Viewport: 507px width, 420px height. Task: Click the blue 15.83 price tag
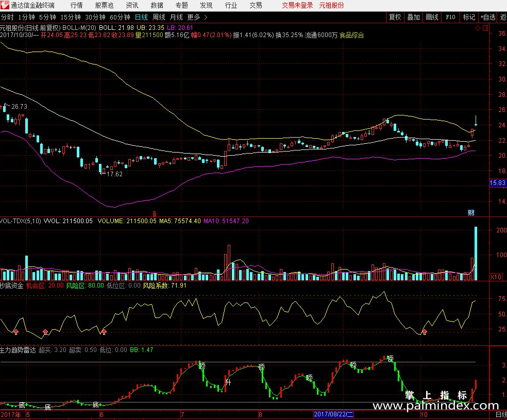coord(497,183)
